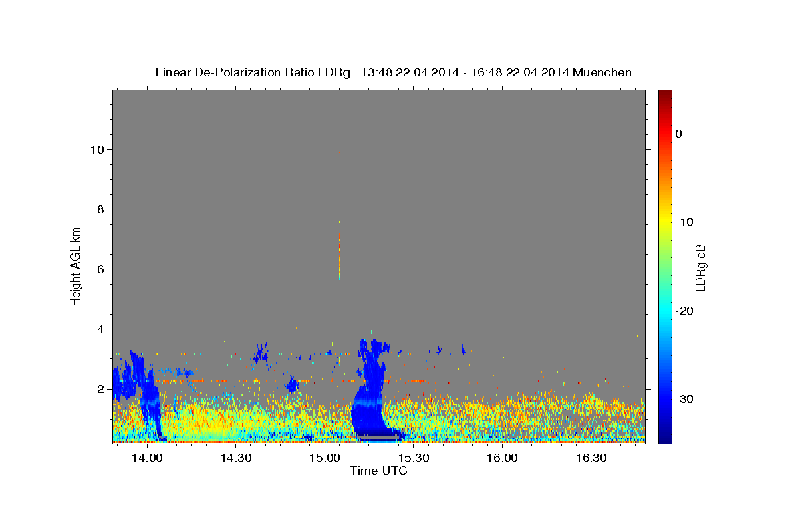This screenshot has height=532, width=798.
Task: Click the plot title 'Linear De-Polarization Ratio LDRg'
Action: click(x=253, y=72)
